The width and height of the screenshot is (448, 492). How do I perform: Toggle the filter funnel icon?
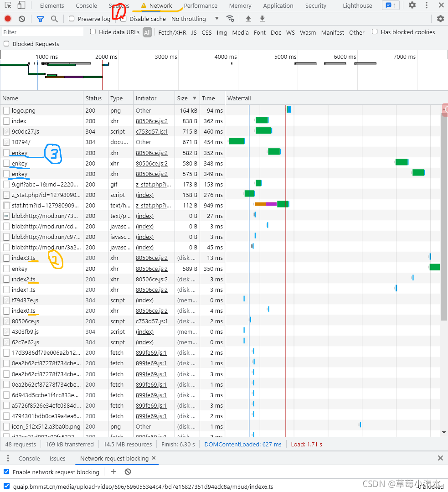pyautogui.click(x=40, y=19)
